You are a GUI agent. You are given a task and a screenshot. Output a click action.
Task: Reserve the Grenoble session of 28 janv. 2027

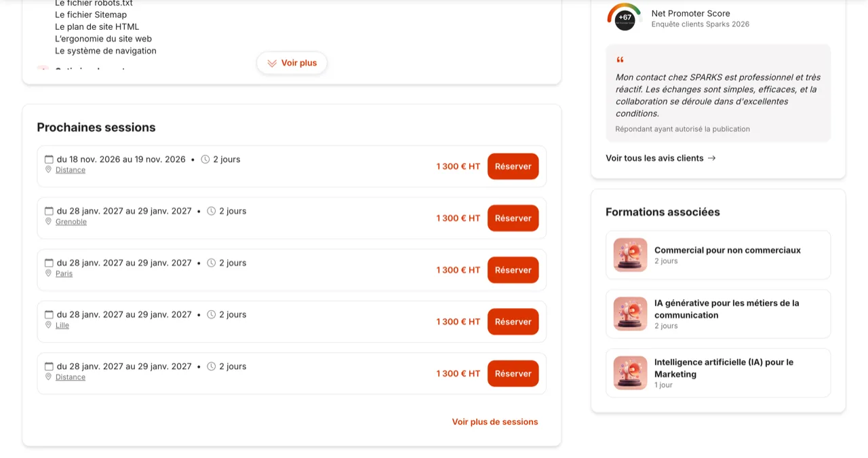pyautogui.click(x=513, y=218)
